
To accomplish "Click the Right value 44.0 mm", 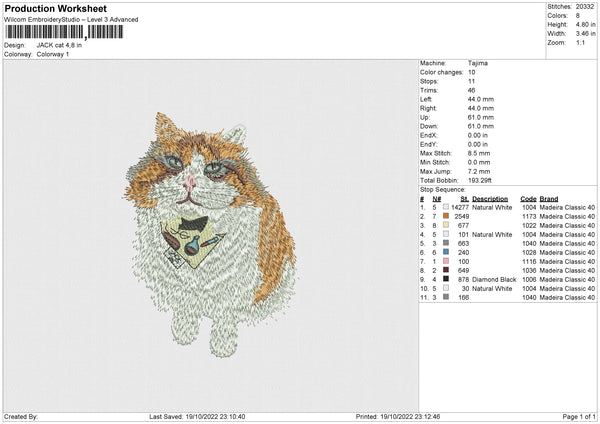I will pyautogui.click(x=481, y=108).
